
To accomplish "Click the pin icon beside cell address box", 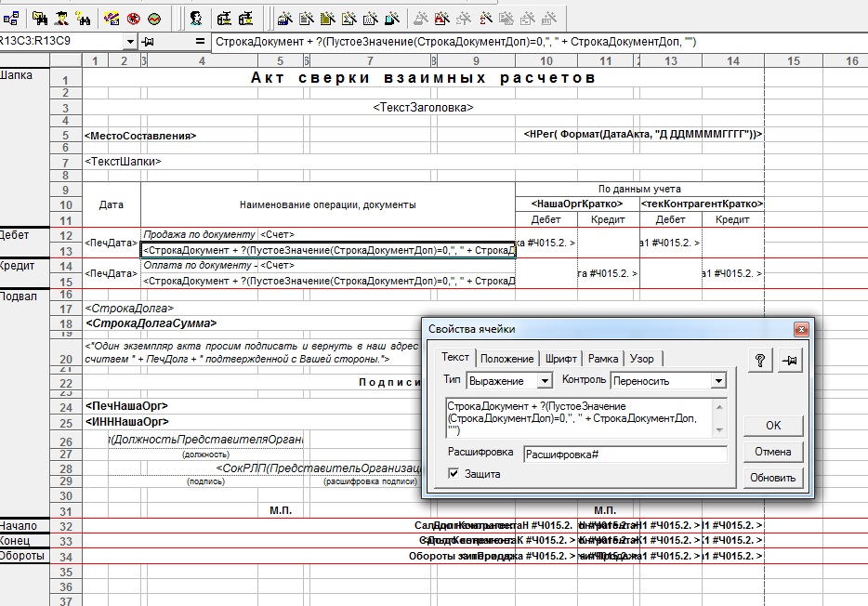I will click(148, 42).
